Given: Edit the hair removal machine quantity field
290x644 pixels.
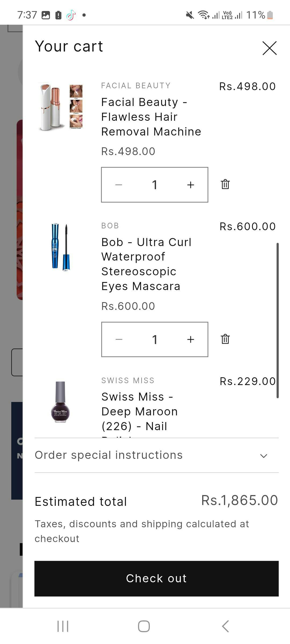Looking at the screenshot, I should coord(155,185).
